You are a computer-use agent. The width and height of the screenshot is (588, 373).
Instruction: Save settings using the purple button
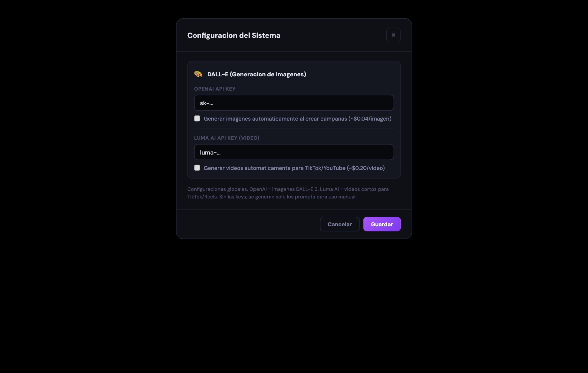pyautogui.click(x=382, y=224)
